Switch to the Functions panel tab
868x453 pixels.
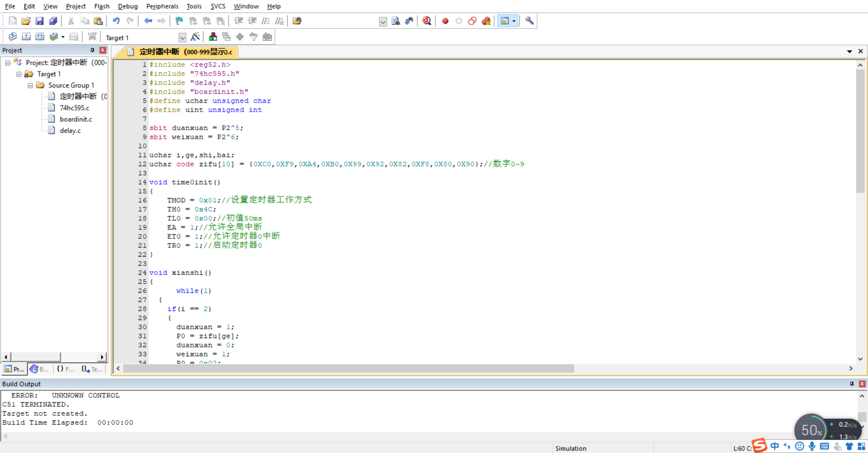(66, 369)
